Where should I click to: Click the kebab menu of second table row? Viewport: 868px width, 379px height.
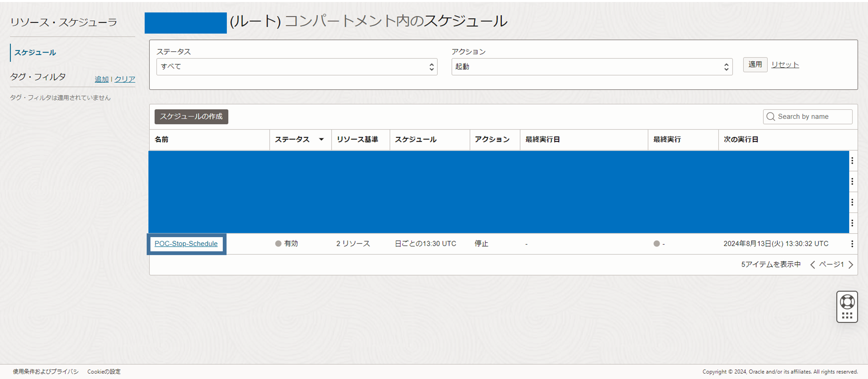tap(852, 182)
